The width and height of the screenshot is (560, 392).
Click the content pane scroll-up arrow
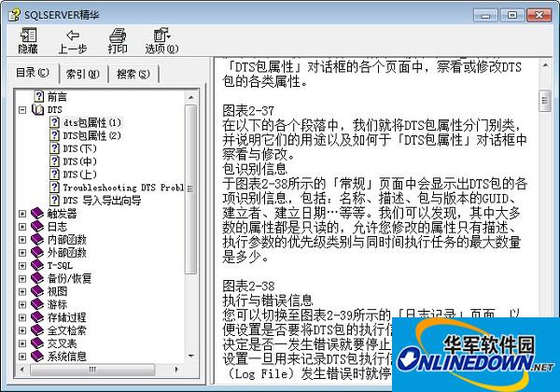tap(545, 65)
